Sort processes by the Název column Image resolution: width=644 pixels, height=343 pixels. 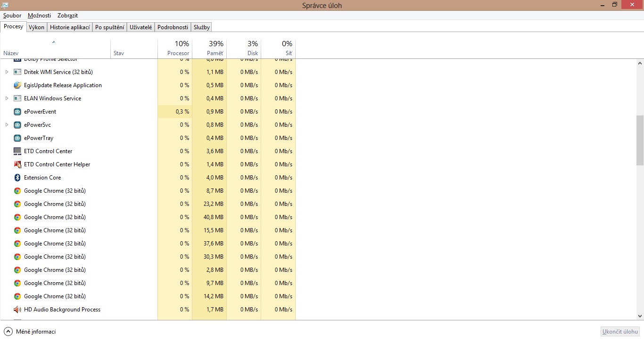coord(55,48)
